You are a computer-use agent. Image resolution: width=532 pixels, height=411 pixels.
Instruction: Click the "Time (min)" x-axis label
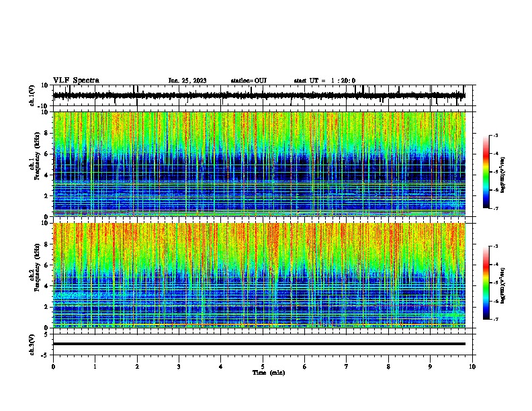pos(269,373)
